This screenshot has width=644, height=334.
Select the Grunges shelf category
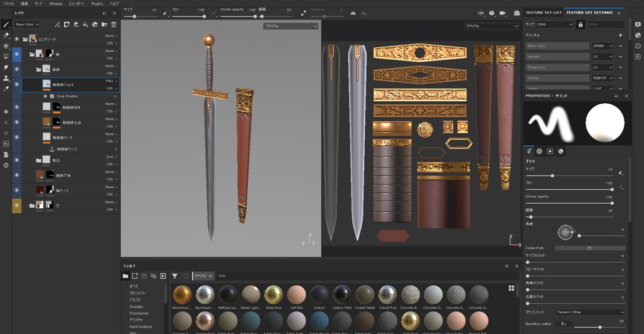click(x=136, y=306)
